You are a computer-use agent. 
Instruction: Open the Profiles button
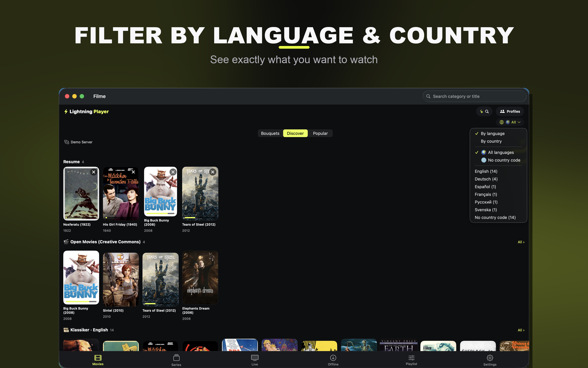(510, 111)
